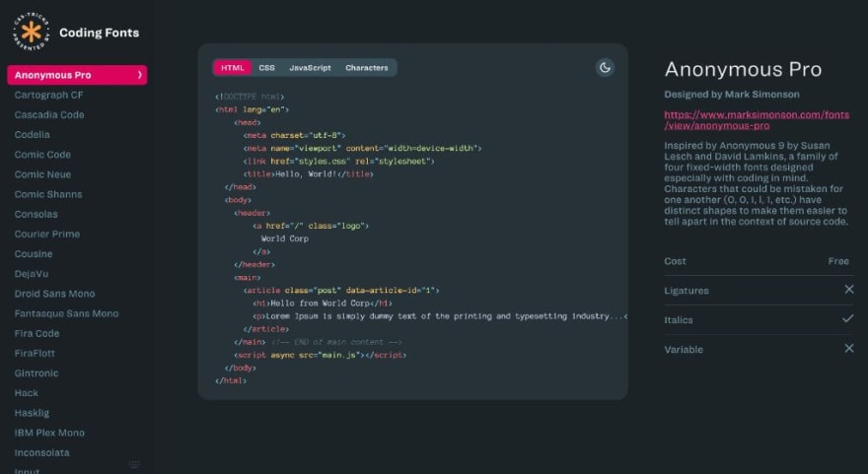Screen dimensions: 868x474
Task: Toggle dark mode with the moon icon
Action: pos(605,67)
